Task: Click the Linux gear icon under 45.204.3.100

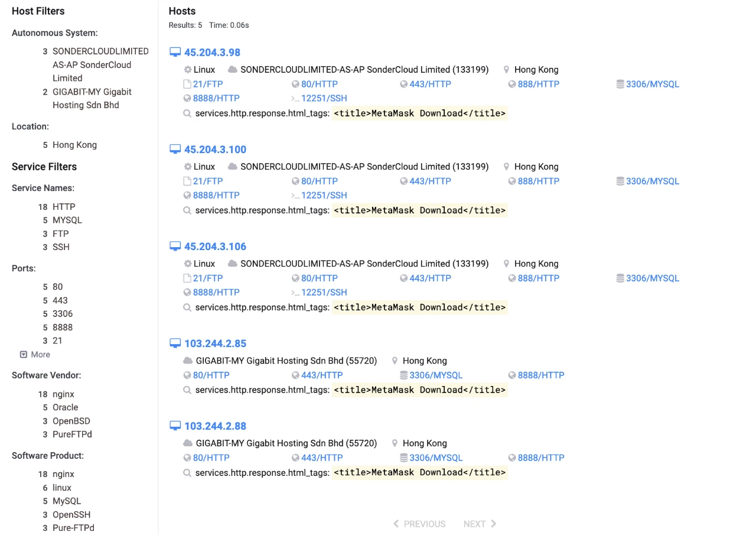Action: pos(188,167)
